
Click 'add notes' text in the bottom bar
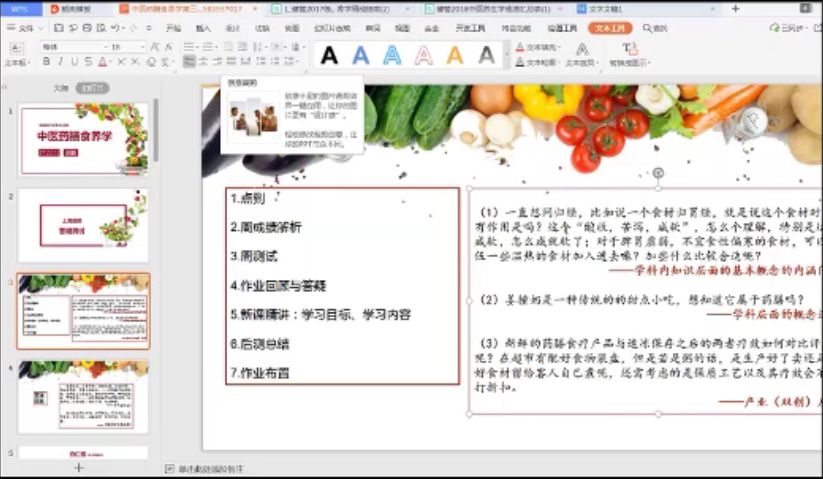point(211,469)
